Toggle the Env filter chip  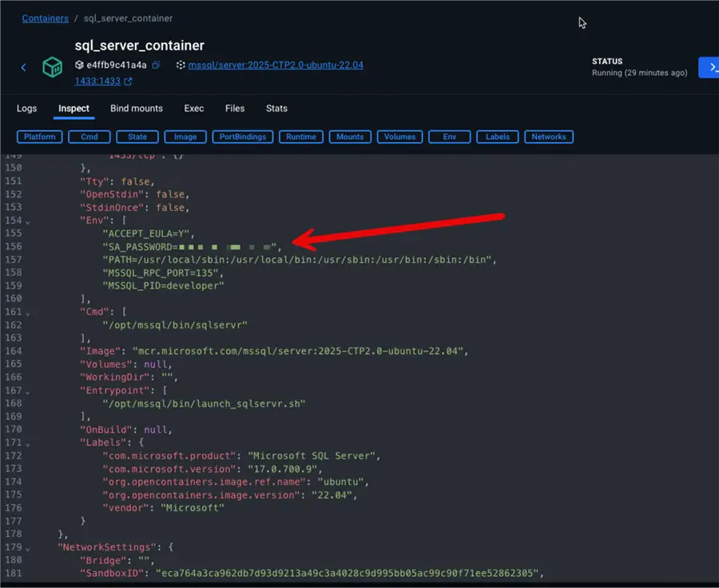449,137
